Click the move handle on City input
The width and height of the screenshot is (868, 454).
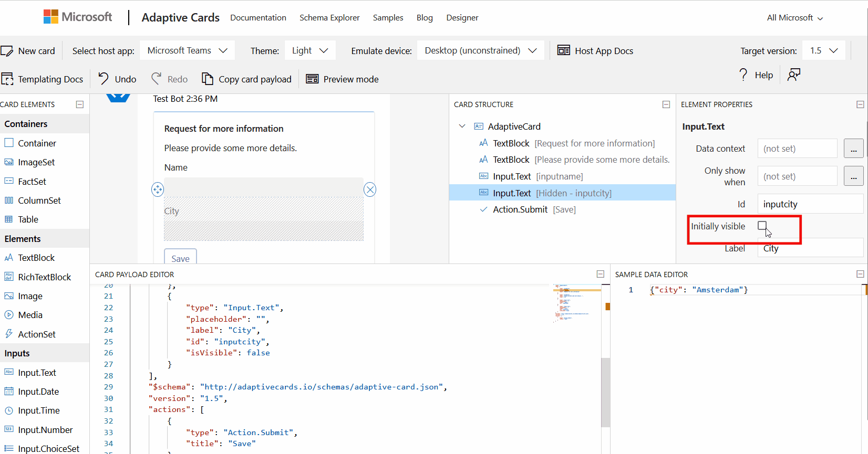pyautogui.click(x=158, y=189)
